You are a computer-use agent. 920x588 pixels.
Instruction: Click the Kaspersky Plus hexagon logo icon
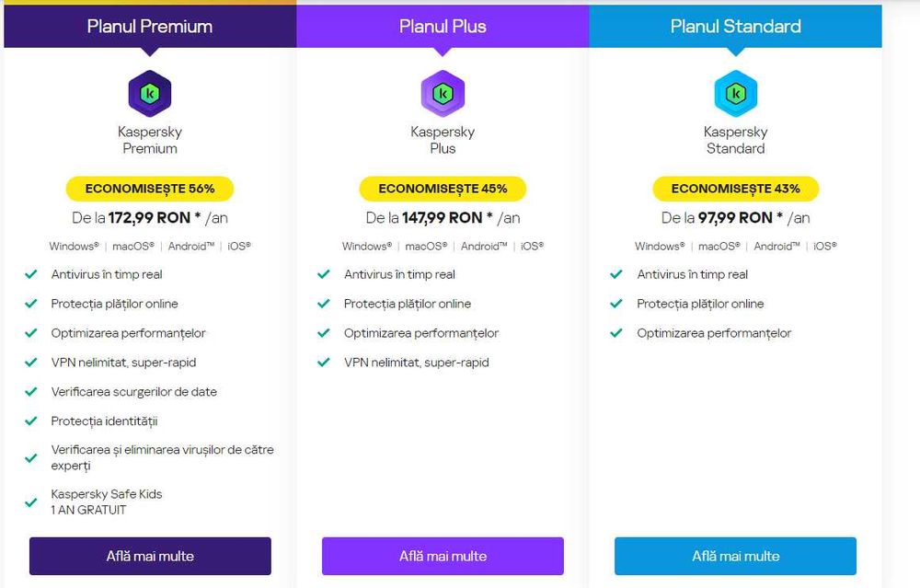coord(443,94)
